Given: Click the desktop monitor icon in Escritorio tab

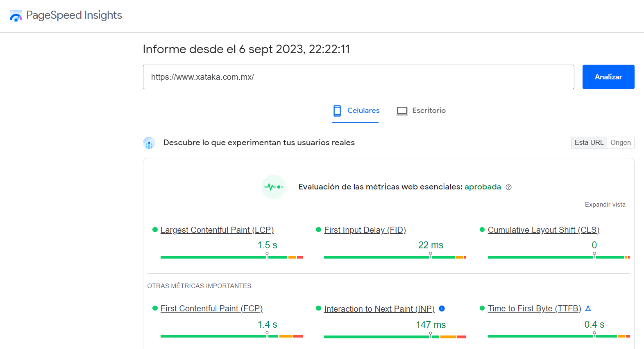Looking at the screenshot, I should [x=402, y=111].
